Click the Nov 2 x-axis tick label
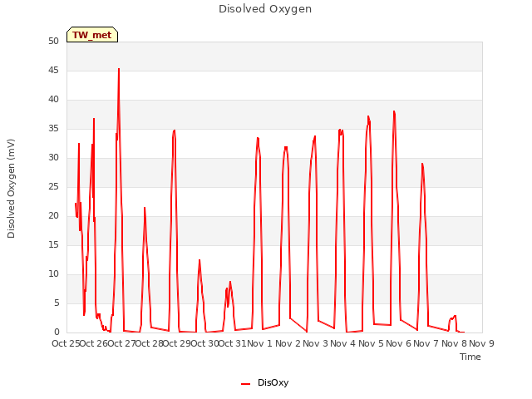The image size is (532, 399). click(x=288, y=343)
